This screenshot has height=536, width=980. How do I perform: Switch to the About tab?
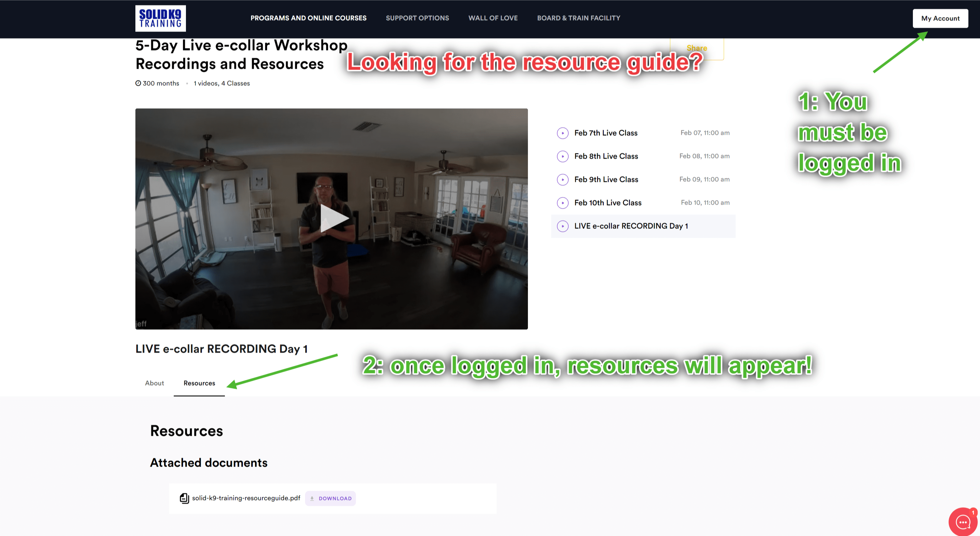tap(154, 383)
